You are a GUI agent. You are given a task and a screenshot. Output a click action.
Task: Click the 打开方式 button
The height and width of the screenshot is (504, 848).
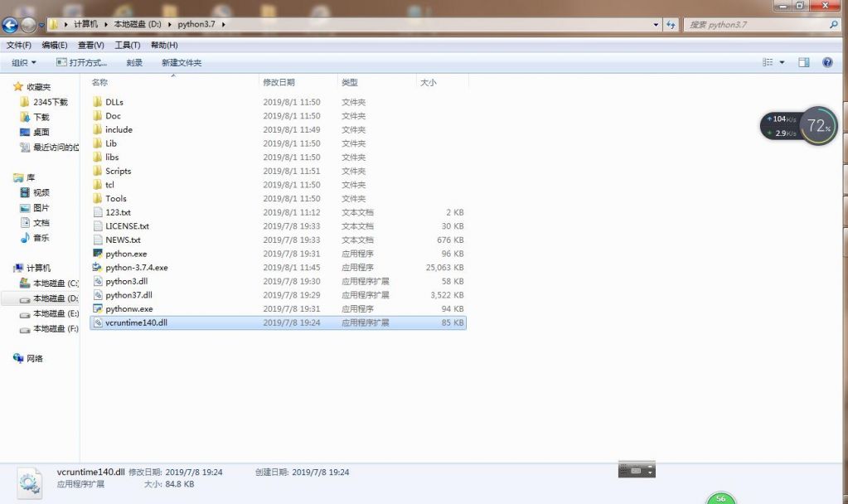[82, 63]
